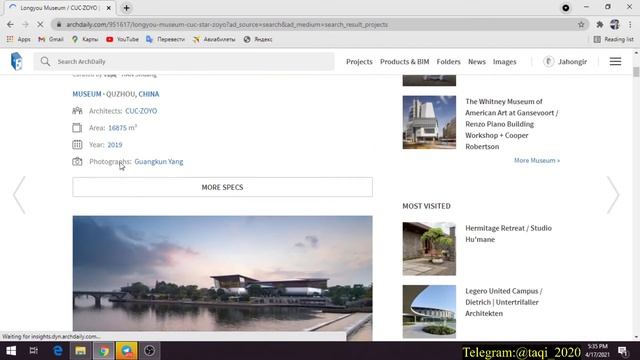
Task: Open Windows notification center icon
Action: coord(622,351)
